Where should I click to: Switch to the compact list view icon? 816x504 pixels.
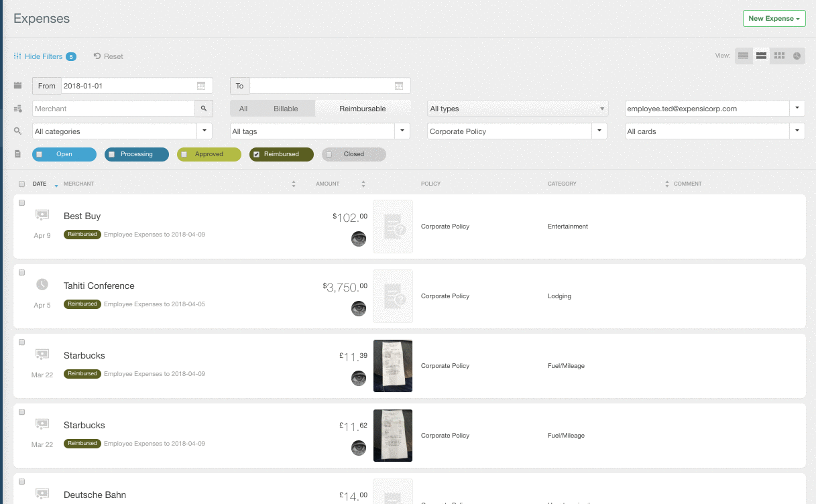tap(743, 56)
